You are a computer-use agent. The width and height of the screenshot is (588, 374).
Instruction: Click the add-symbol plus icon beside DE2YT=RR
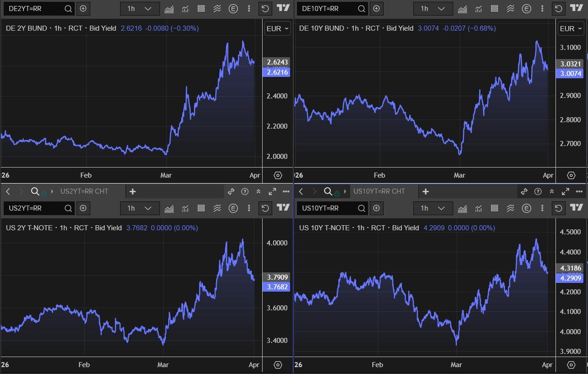[83, 9]
